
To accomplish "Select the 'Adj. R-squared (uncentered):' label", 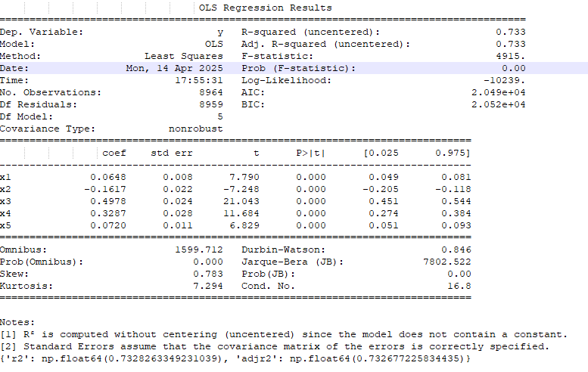I will pos(325,44).
